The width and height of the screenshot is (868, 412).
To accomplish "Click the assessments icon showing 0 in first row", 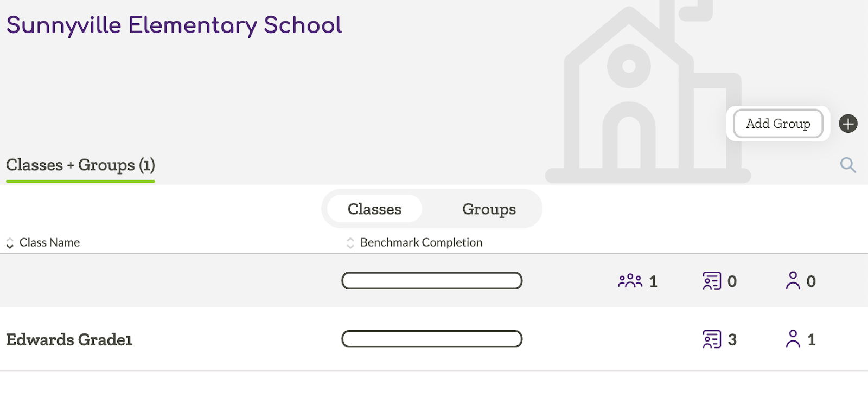I will (x=719, y=281).
